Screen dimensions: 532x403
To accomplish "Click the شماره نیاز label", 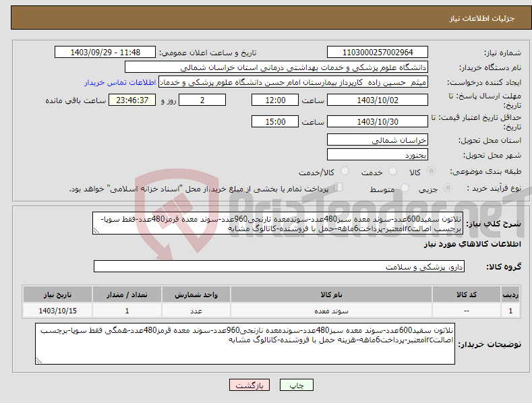I will [502, 53].
